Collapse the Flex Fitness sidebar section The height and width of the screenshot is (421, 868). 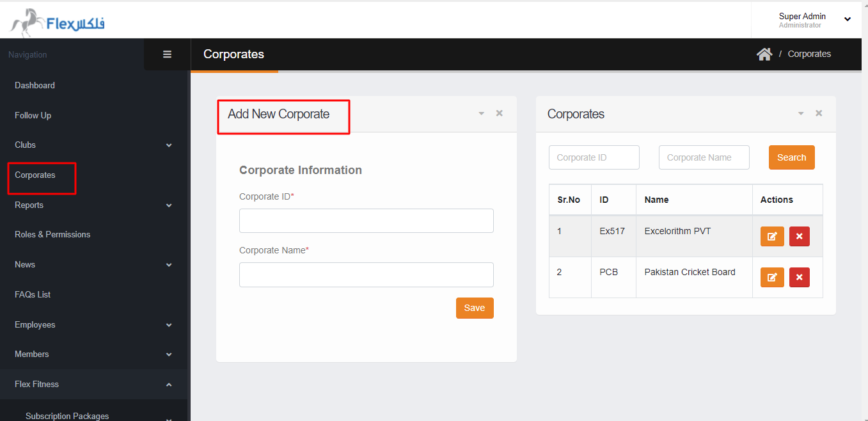click(x=169, y=385)
